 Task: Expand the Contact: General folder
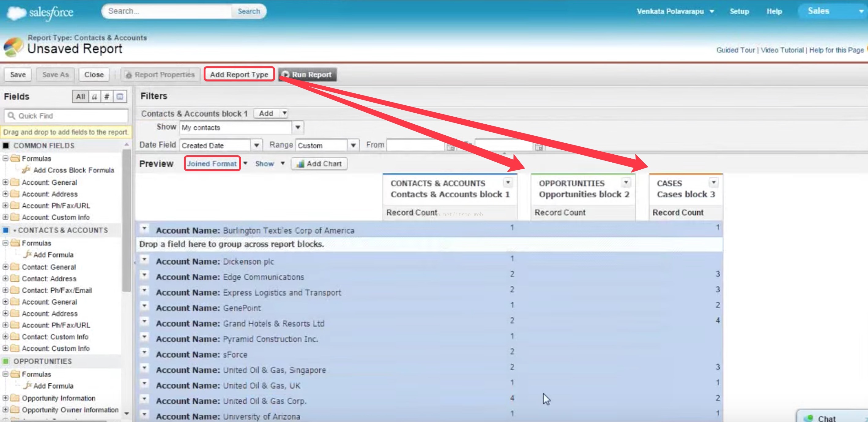click(6, 267)
